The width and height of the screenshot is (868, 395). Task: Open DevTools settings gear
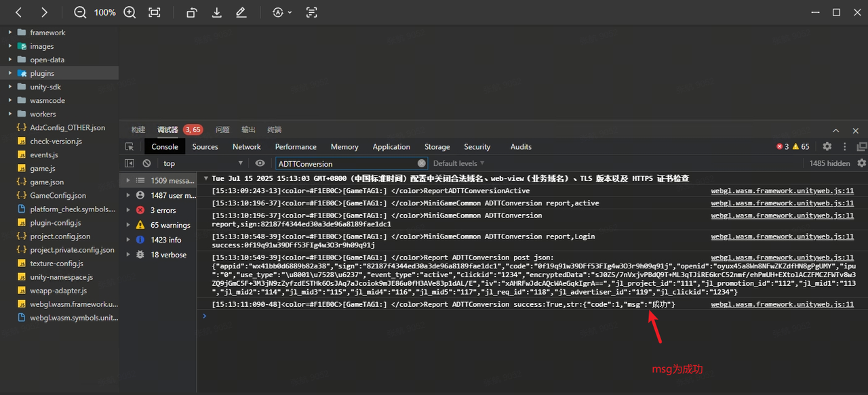click(827, 146)
